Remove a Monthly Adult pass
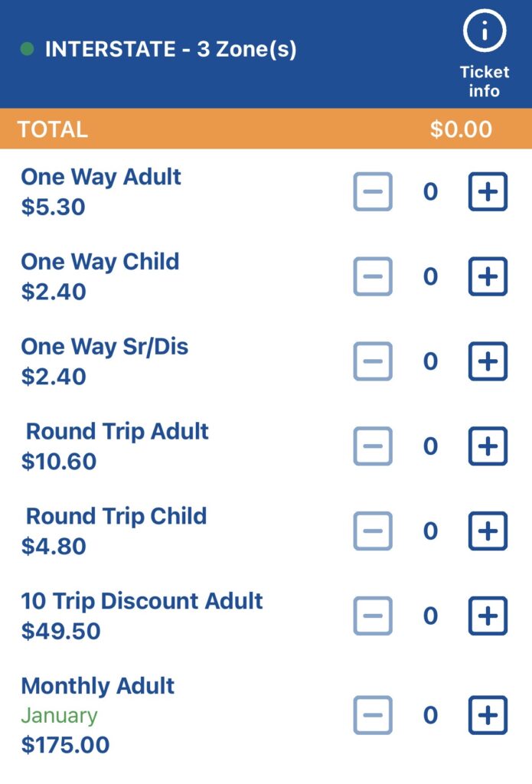Viewport: 532px width, 784px height. tap(373, 715)
